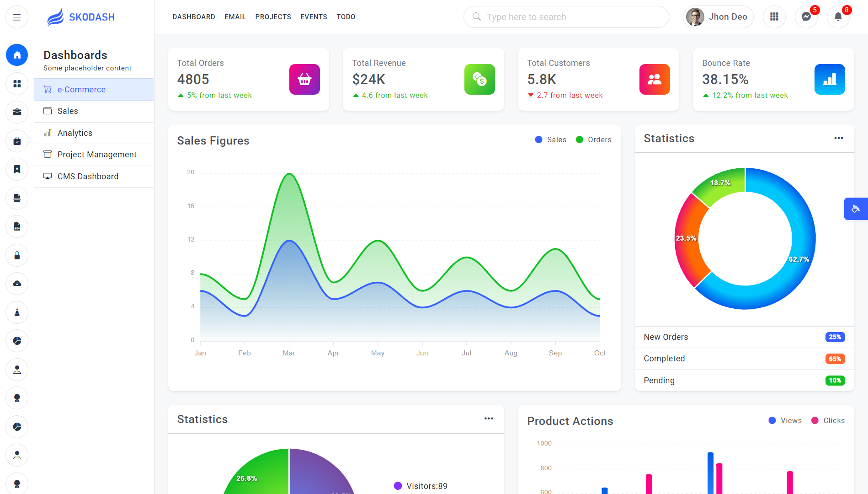
Task: Hide the Clicks series in Product Actions
Action: [x=828, y=420]
